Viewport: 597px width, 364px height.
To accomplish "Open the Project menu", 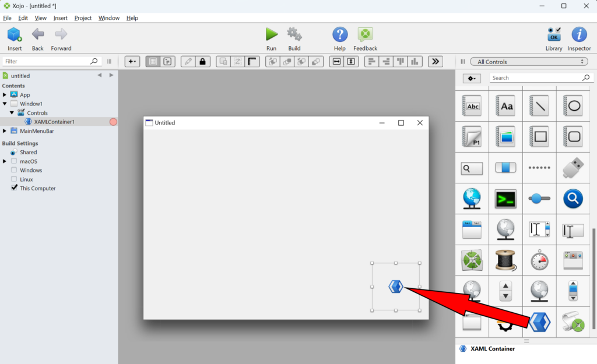I will (83, 18).
